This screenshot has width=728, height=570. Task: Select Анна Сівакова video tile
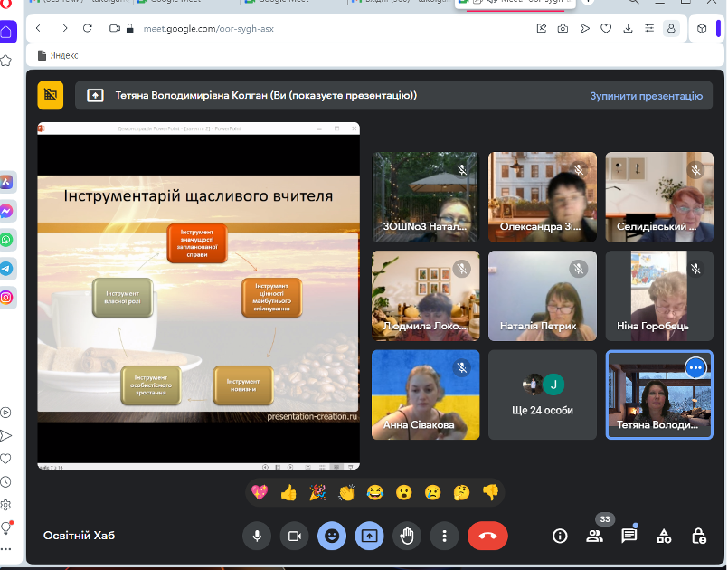click(426, 394)
